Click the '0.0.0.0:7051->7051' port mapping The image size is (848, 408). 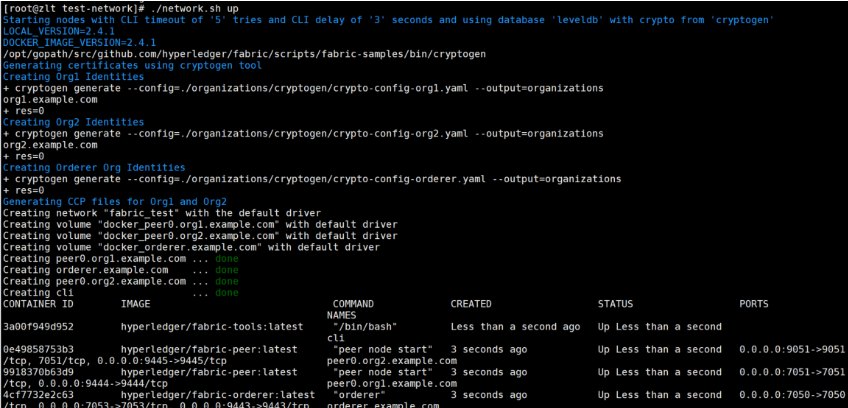792,372
